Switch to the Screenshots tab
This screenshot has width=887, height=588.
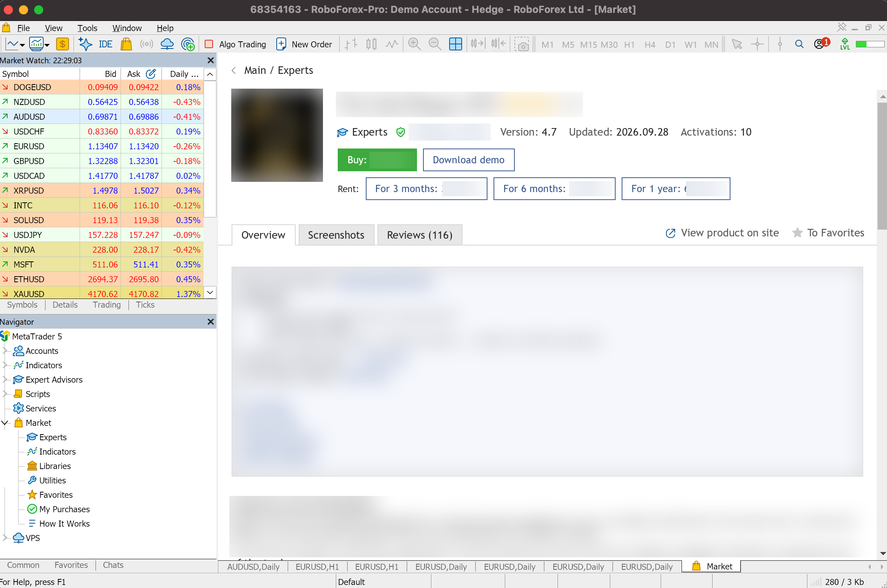tap(336, 235)
